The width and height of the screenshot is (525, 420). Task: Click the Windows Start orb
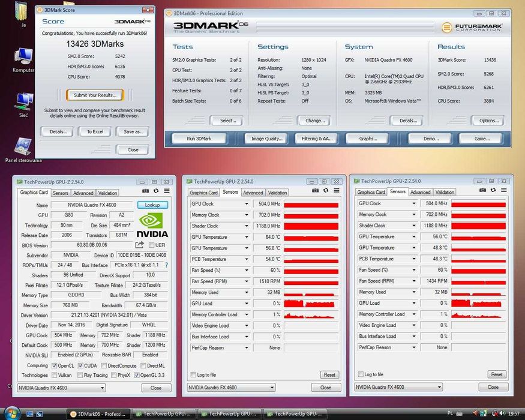point(13,413)
